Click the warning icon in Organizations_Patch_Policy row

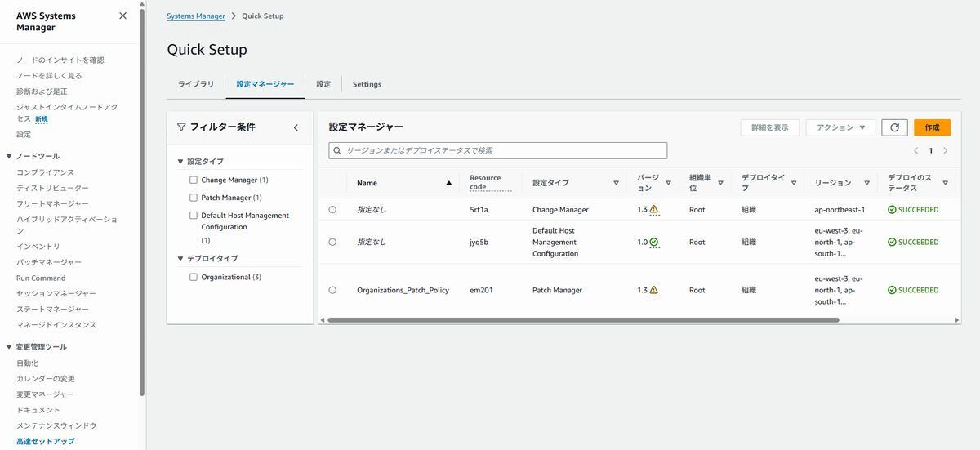click(654, 290)
